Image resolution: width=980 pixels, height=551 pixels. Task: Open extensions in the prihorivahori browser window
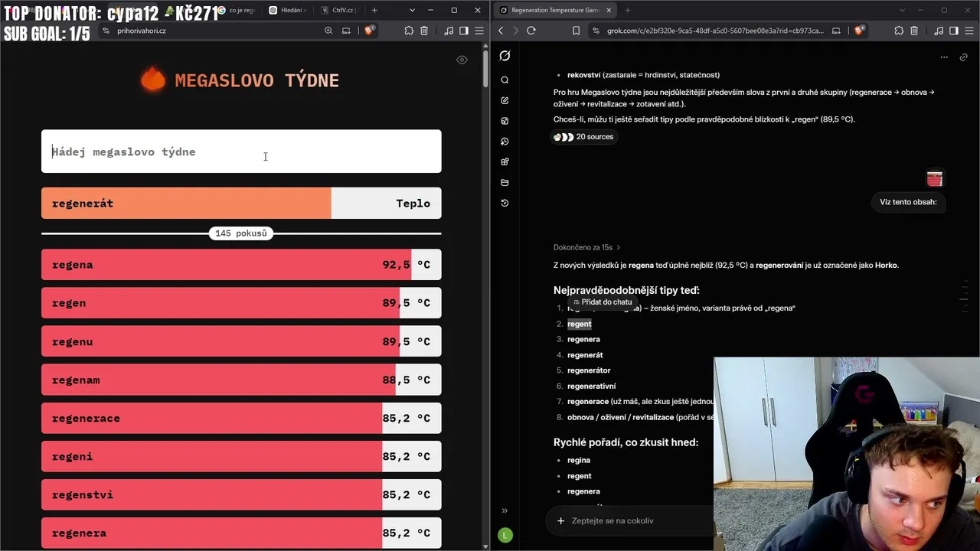[409, 31]
